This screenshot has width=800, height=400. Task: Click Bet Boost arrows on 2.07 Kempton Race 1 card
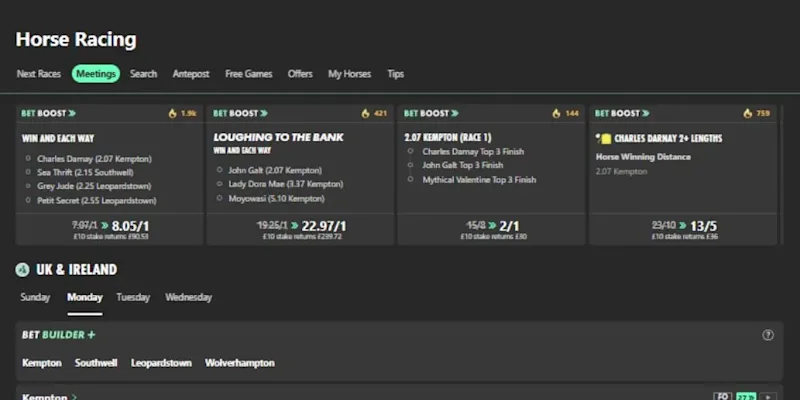[x=455, y=113]
